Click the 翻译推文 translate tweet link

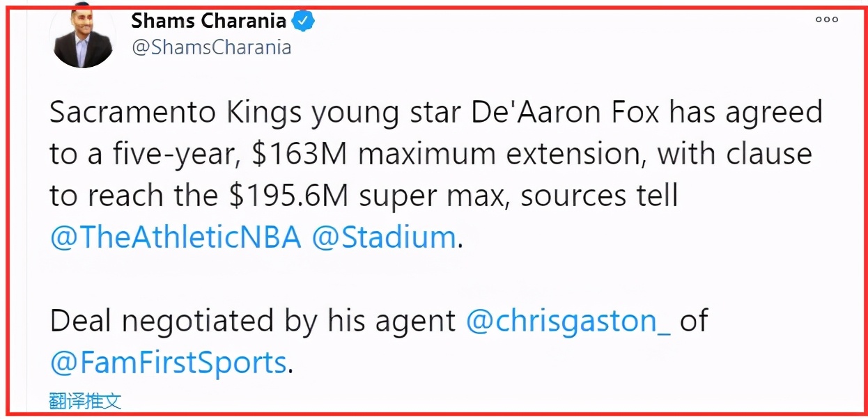click(85, 401)
